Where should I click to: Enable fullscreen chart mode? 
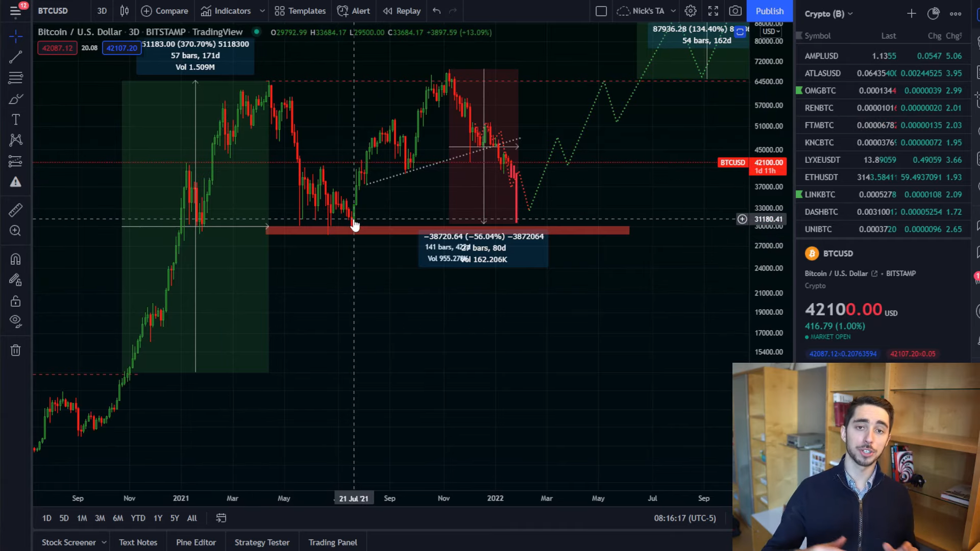714,11
